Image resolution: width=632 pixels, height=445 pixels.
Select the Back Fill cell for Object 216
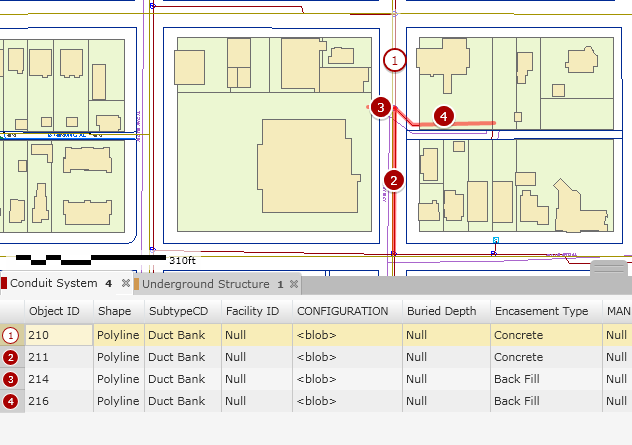click(x=543, y=401)
